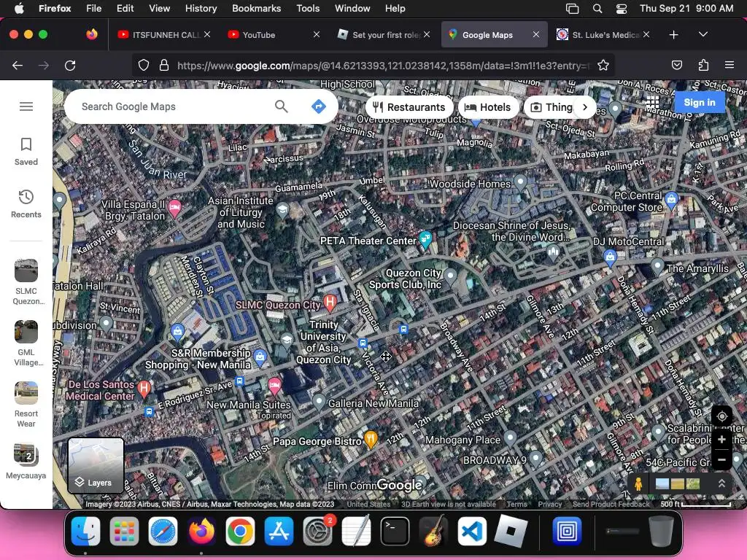Screen dimensions: 747x560
Task: Close the Google Maps tab
Action: (536, 34)
